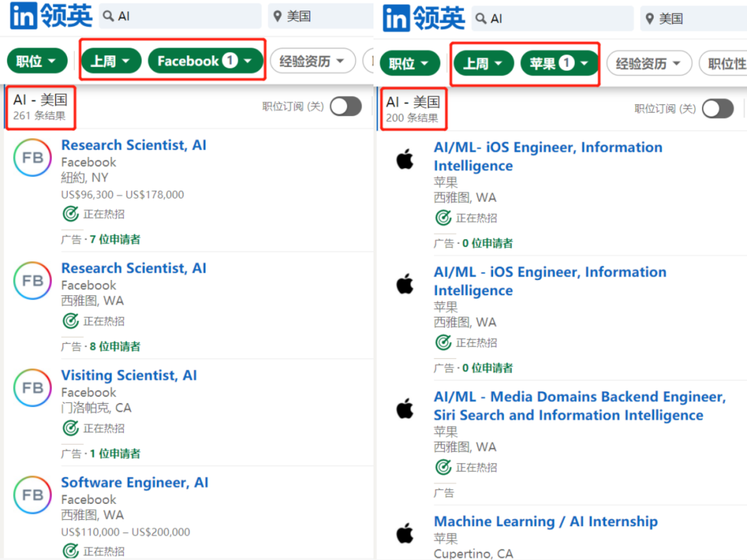
Task: Click 紐約, NY location text
Action: click(85, 178)
